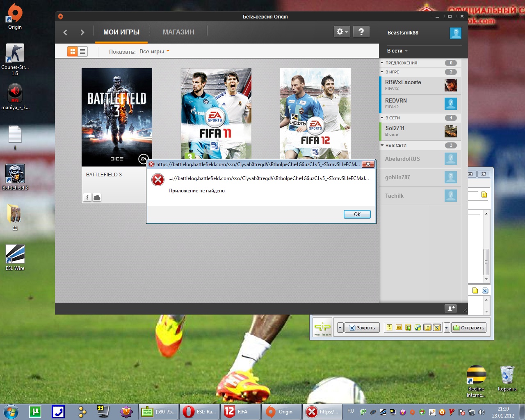Image resolution: width=525 pixels, height=420 pixels.
Task: Click the volume icon in system tray
Action: (482, 412)
